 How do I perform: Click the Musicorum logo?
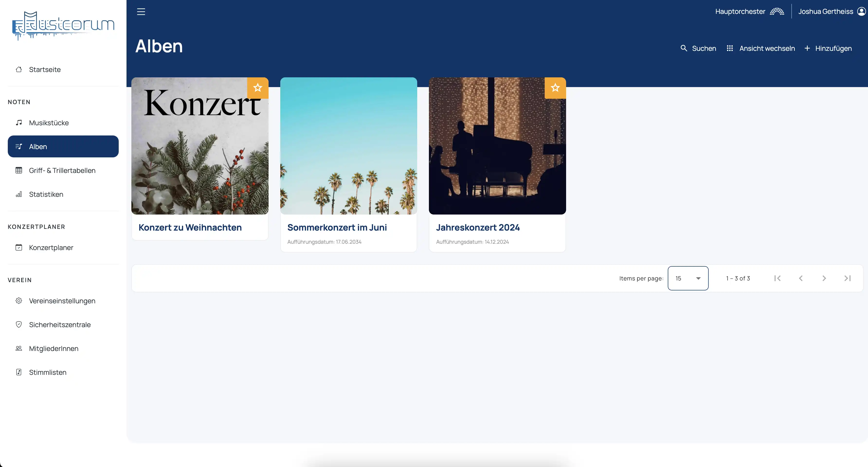tap(63, 26)
